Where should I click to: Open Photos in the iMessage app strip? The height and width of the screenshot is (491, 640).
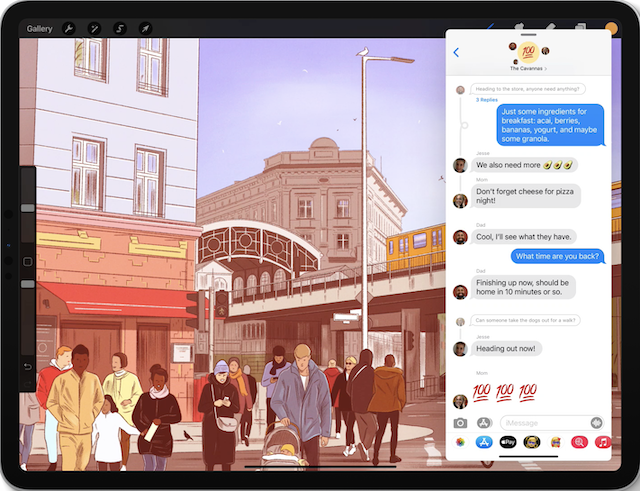coord(460,442)
